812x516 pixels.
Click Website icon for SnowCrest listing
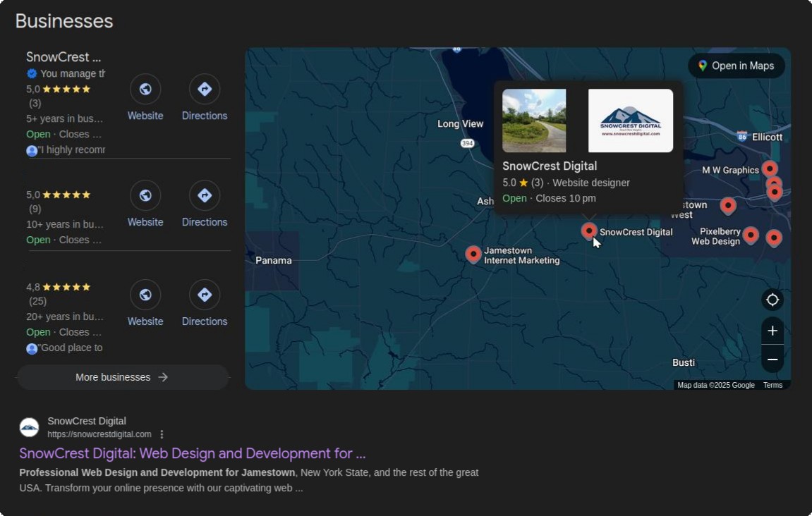pos(145,90)
